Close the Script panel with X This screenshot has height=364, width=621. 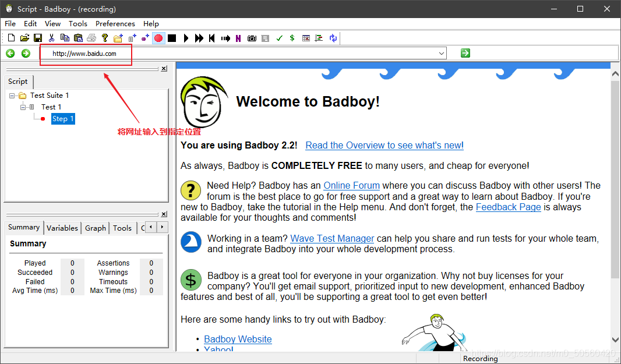point(164,69)
